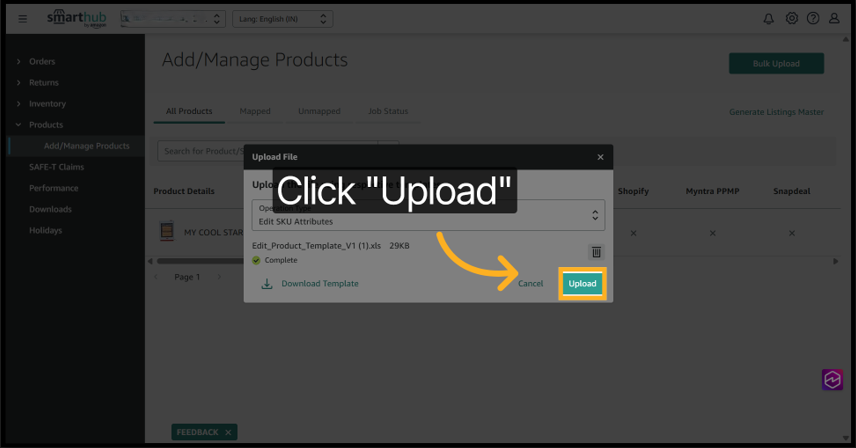Open the hamburger navigation menu
This screenshot has height=448, width=856.
point(23,18)
